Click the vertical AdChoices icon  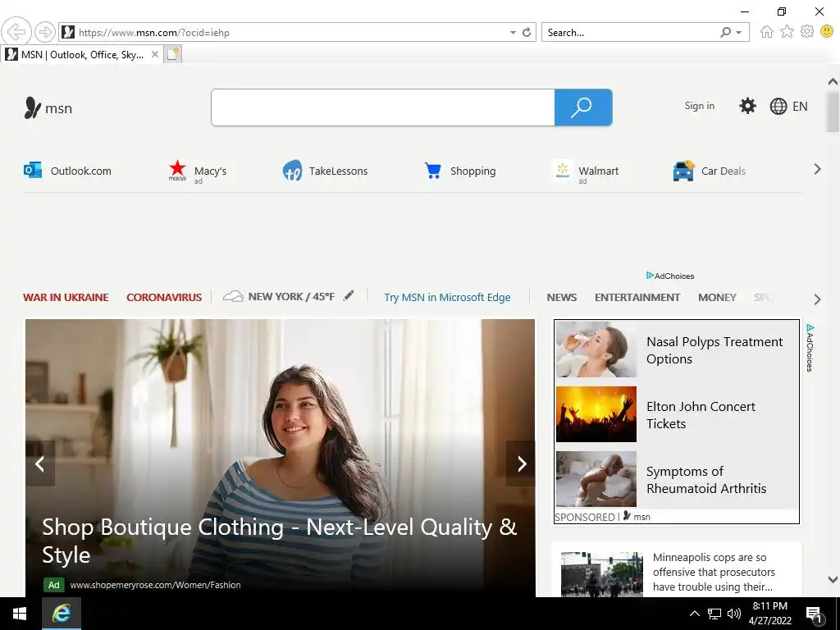[810, 348]
